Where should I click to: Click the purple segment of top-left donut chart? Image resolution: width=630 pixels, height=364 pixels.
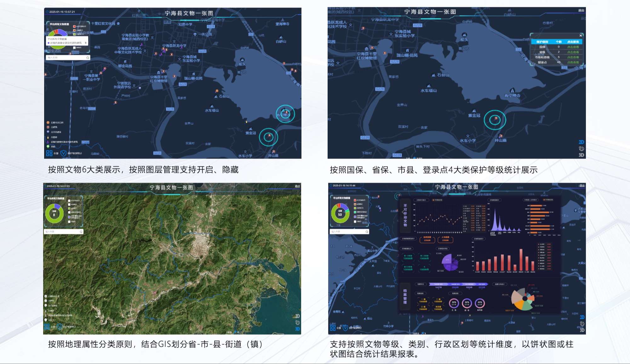pyautogui.click(x=62, y=32)
